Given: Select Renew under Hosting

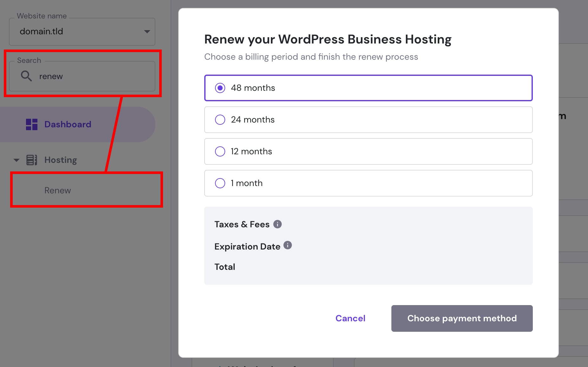Looking at the screenshot, I should (x=57, y=190).
